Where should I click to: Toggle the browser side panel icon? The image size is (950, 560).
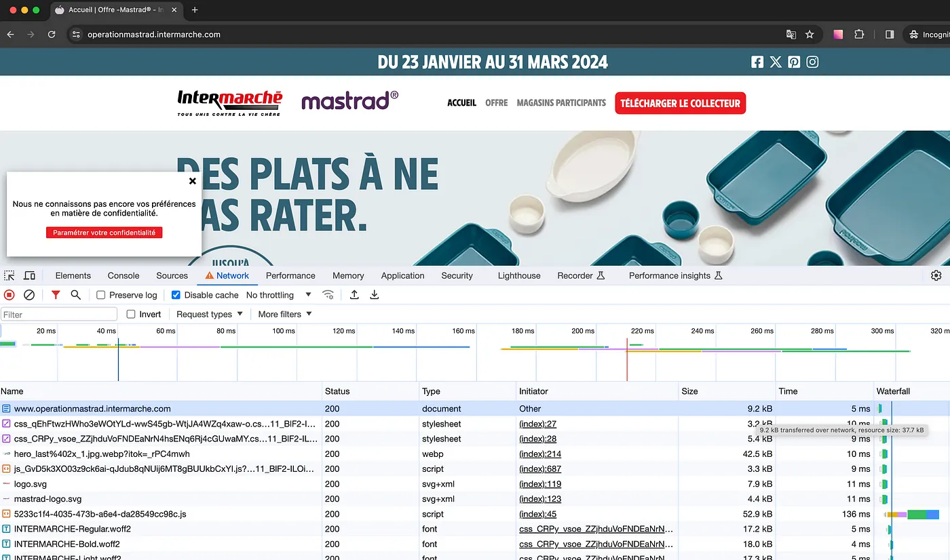point(890,35)
